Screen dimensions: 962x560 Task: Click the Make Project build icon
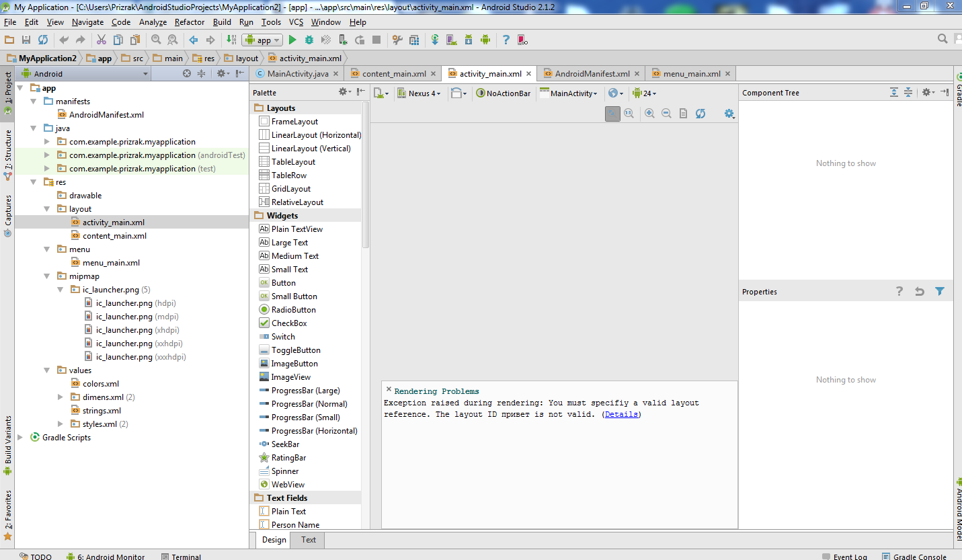231,40
